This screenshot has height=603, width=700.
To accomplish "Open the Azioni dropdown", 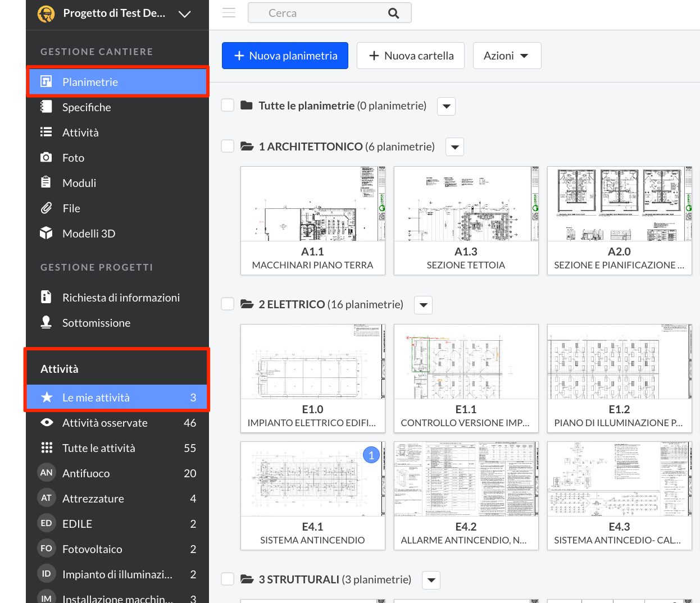I will click(x=507, y=56).
